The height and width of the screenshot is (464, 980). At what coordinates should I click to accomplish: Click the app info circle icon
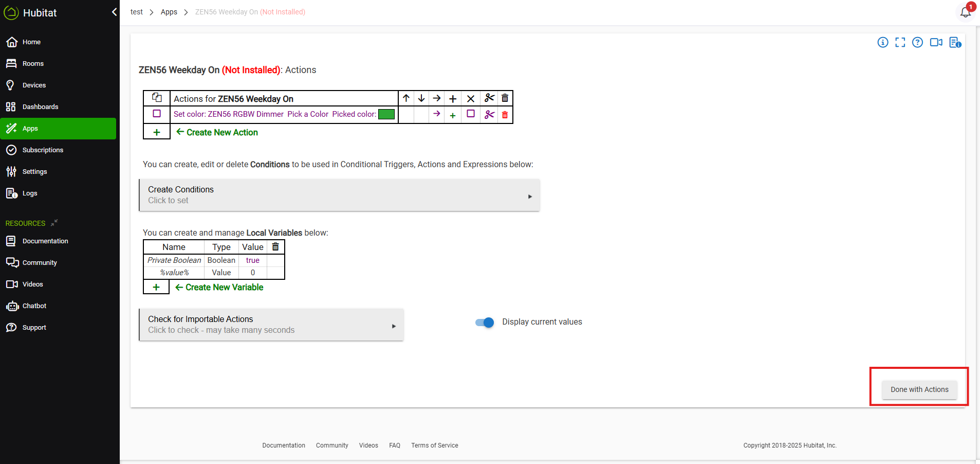pyautogui.click(x=883, y=43)
